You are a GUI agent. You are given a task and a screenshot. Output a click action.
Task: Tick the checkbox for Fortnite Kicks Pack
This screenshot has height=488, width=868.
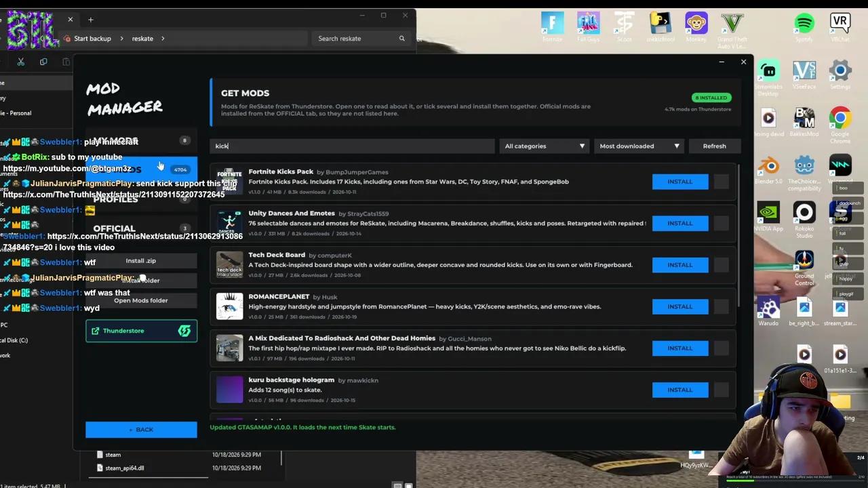coord(722,182)
